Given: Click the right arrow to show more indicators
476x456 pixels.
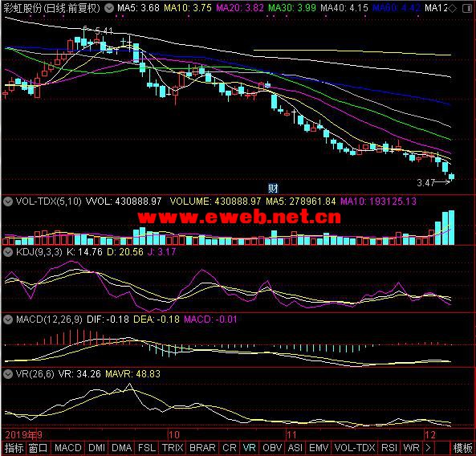Looking at the screenshot, I should coord(429,448).
